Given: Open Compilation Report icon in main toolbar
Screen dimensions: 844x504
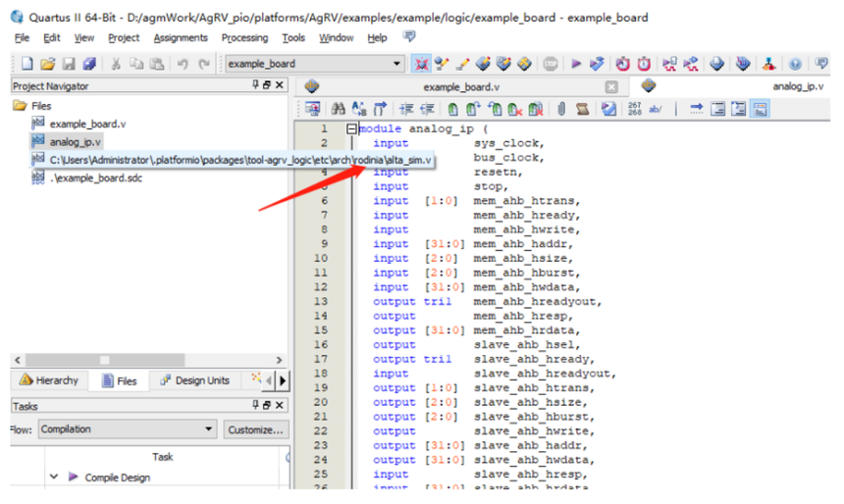Looking at the screenshot, I should point(717,64).
